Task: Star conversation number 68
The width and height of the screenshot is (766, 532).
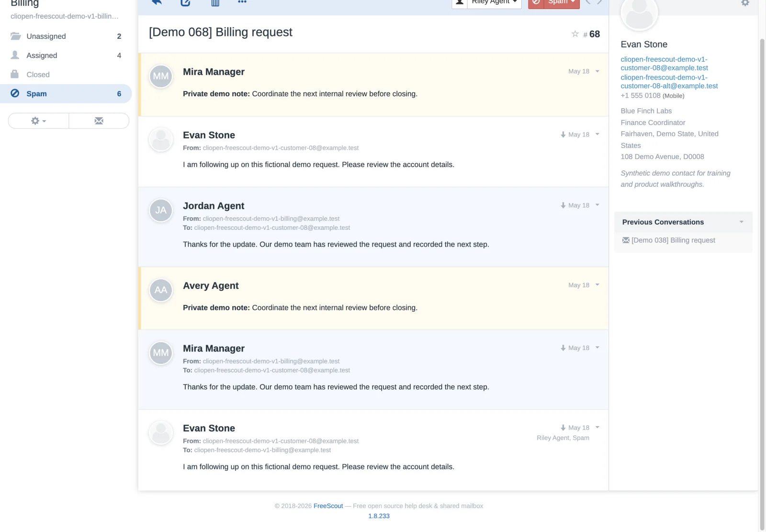Action: [575, 34]
